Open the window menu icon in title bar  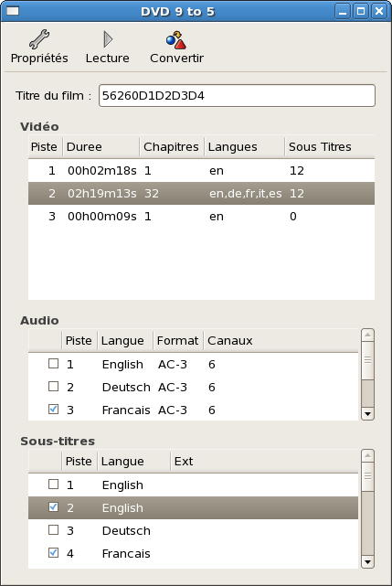point(13,11)
